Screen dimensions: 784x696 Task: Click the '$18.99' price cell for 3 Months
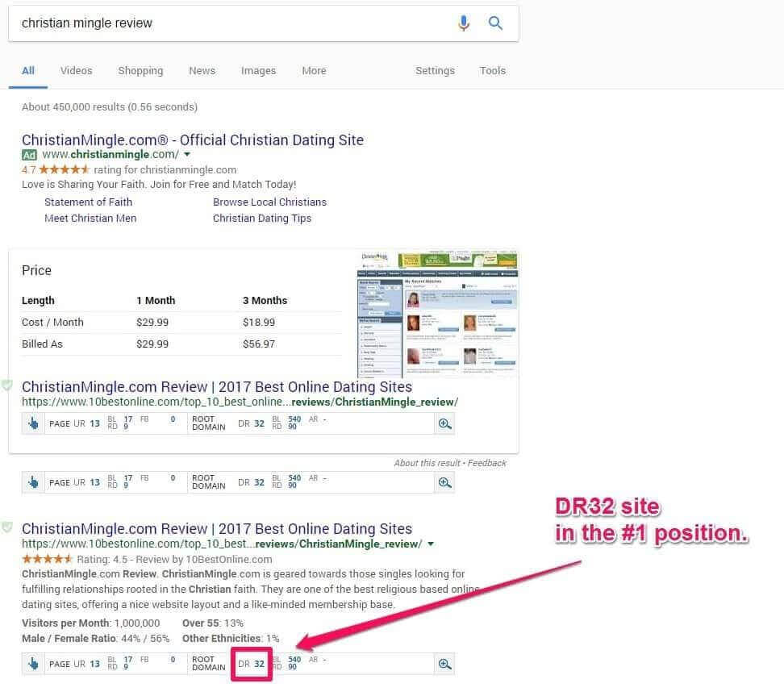coord(258,323)
